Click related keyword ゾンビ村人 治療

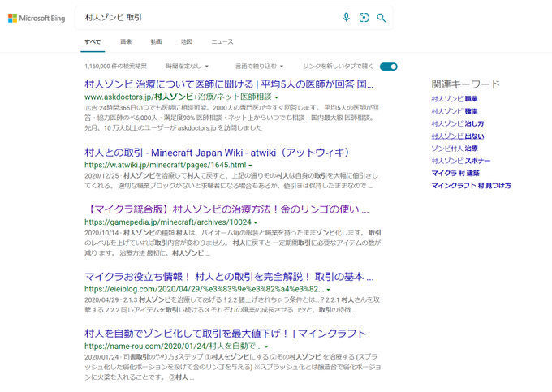coord(455,149)
